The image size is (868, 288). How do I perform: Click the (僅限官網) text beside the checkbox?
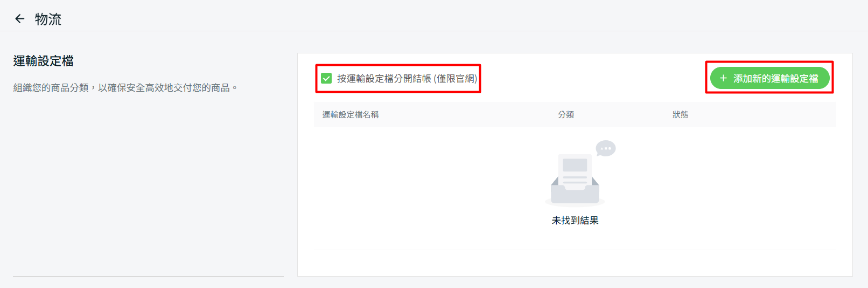pyautogui.click(x=456, y=79)
